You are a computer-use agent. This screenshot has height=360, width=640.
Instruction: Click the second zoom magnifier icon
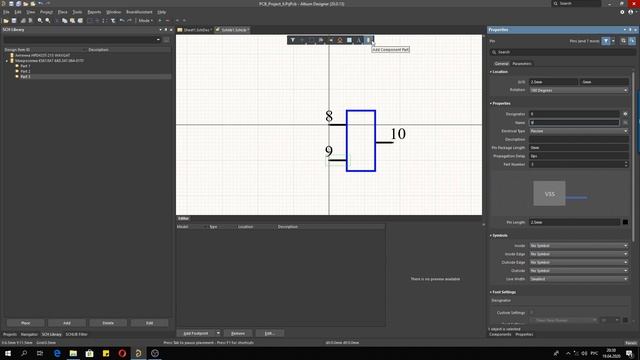coord(48,20)
